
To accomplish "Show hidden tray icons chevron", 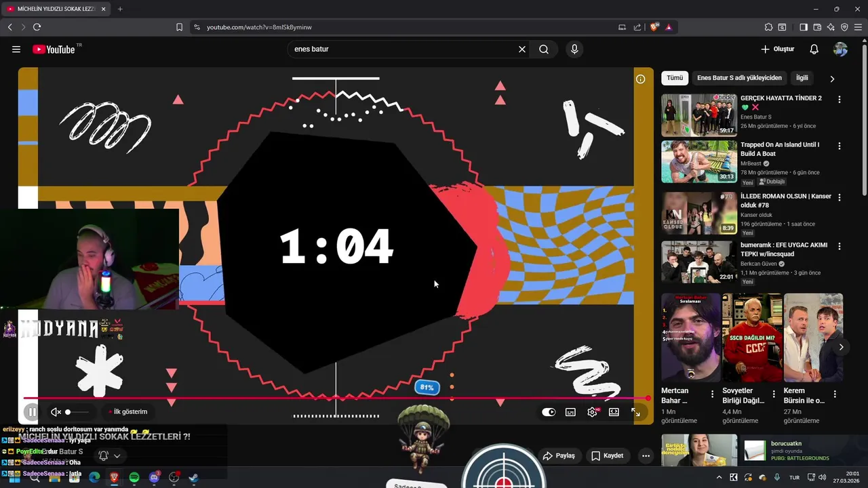I will point(719,478).
